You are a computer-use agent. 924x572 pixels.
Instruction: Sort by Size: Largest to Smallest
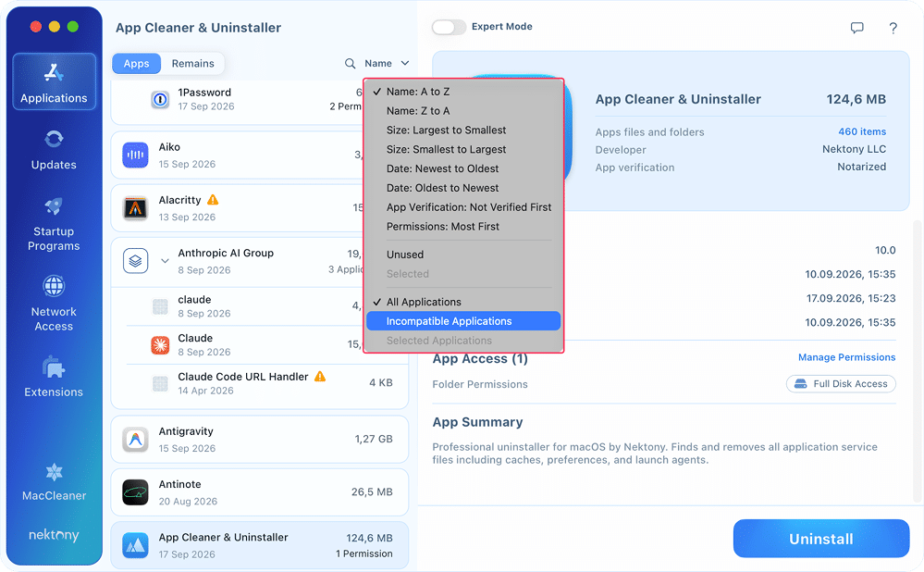(x=463, y=131)
